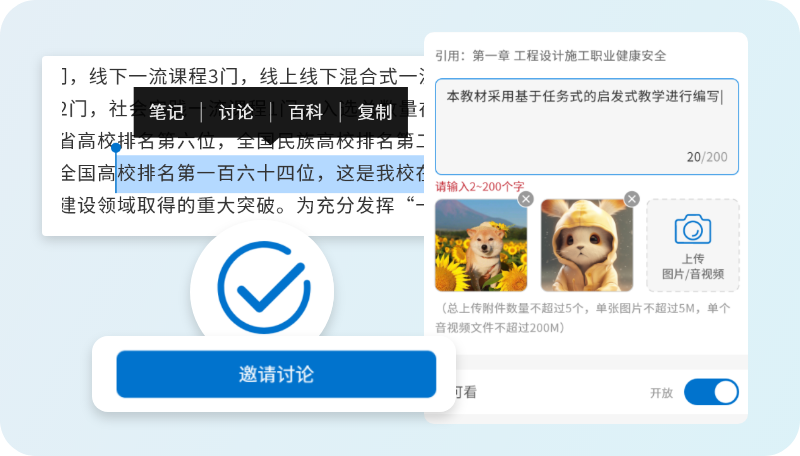Click the blue circular checkmark icon
Image resolution: width=800 pixels, height=456 pixels.
coord(263,287)
